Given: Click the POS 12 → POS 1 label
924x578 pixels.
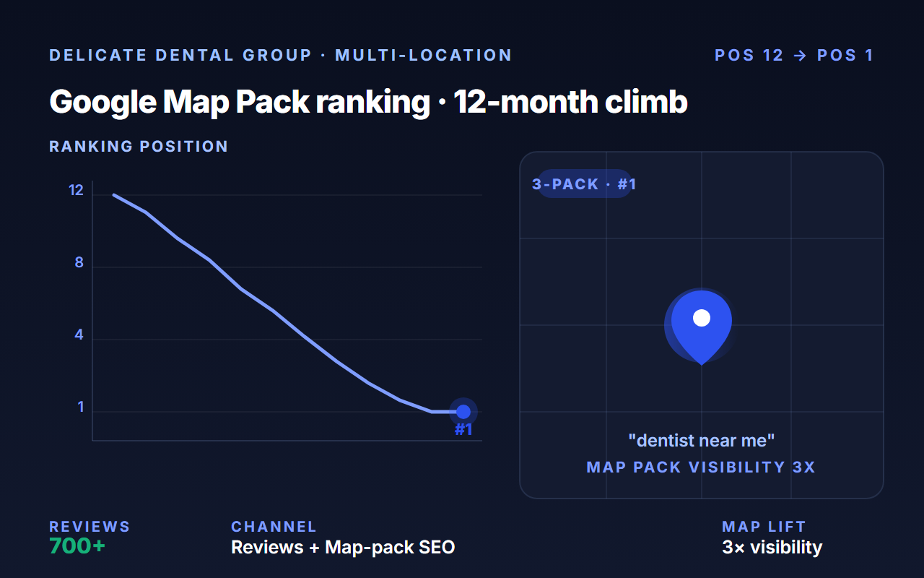Looking at the screenshot, I should click(794, 56).
